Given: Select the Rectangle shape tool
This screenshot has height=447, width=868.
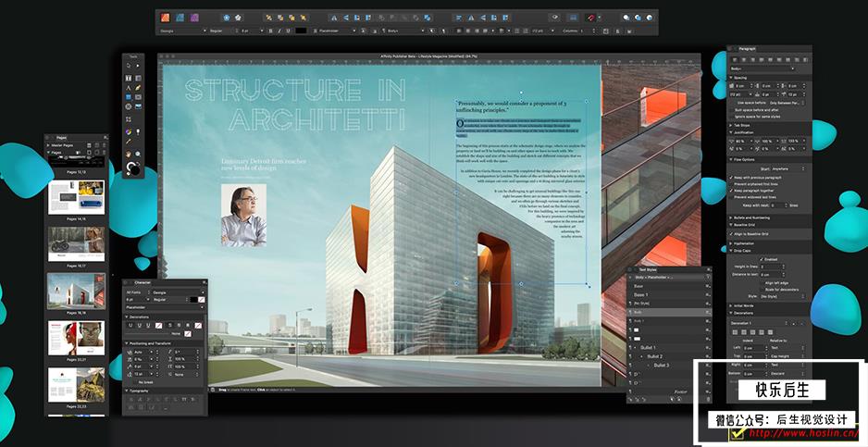Looking at the screenshot, I should (128, 97).
